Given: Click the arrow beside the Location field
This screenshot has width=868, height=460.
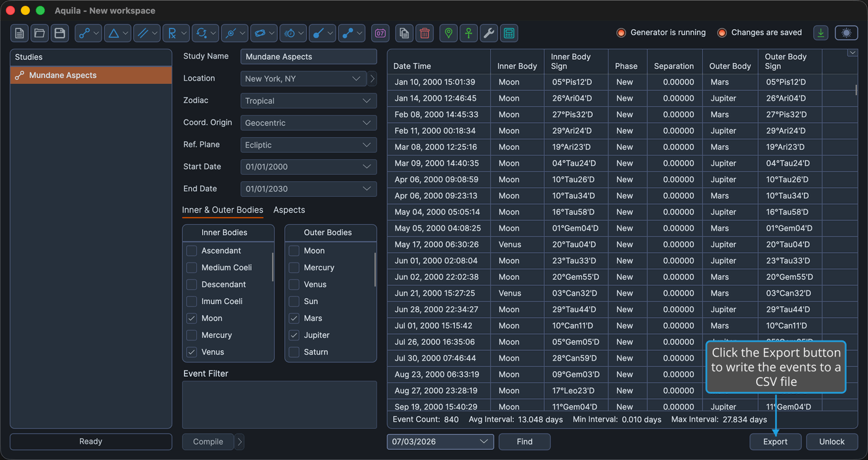Looking at the screenshot, I should tap(373, 79).
